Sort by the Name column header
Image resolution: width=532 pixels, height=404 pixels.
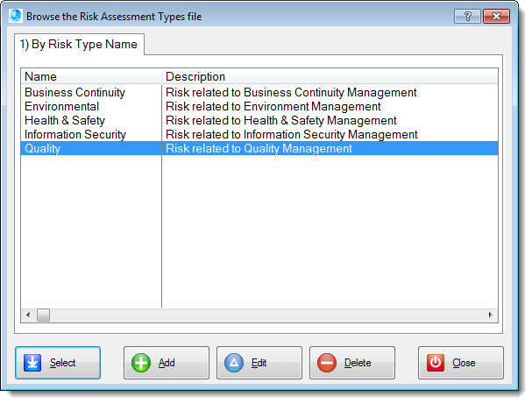[91, 77]
